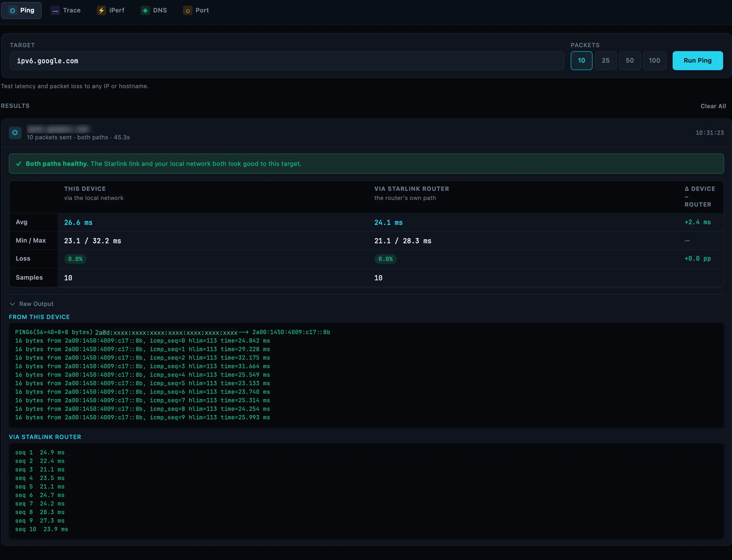Screen dimensions: 732x560
Task: Click the FROM THIS DEVICE heading
Action: pyautogui.click(x=39, y=317)
